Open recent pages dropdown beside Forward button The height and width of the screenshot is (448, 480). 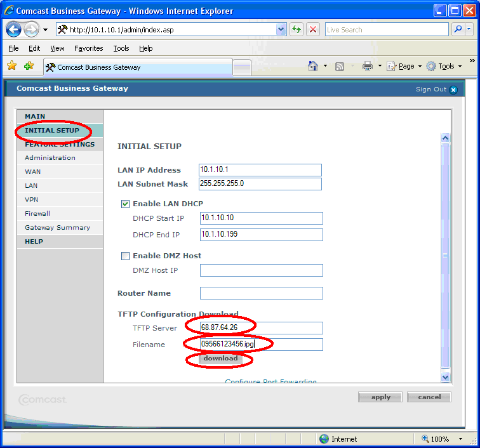coord(45,30)
